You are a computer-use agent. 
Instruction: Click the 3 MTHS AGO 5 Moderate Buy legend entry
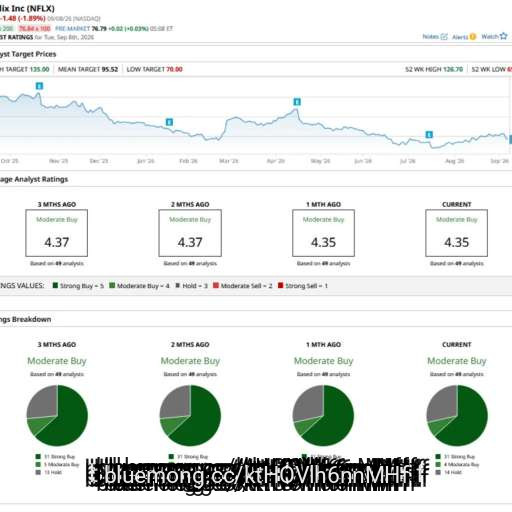[x=57, y=464]
